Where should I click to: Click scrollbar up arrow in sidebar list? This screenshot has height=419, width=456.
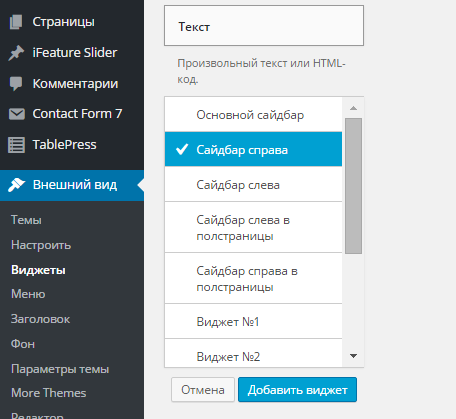[353, 108]
